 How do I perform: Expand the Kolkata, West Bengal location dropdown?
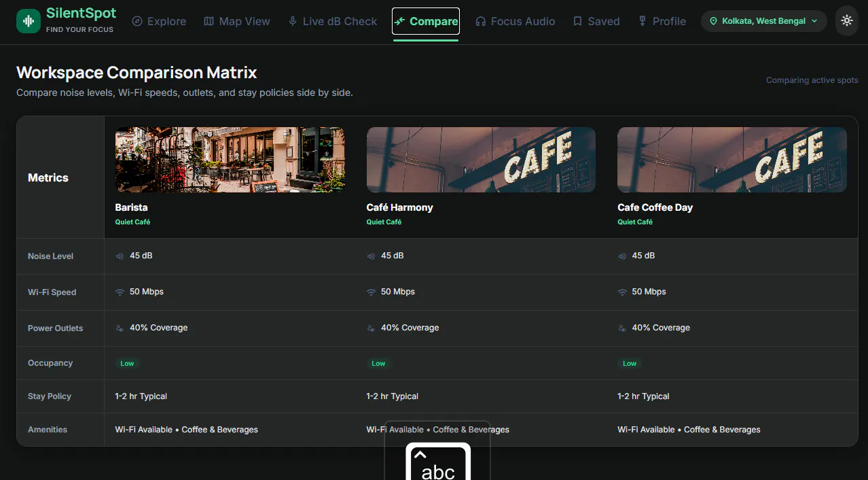pyautogui.click(x=763, y=21)
